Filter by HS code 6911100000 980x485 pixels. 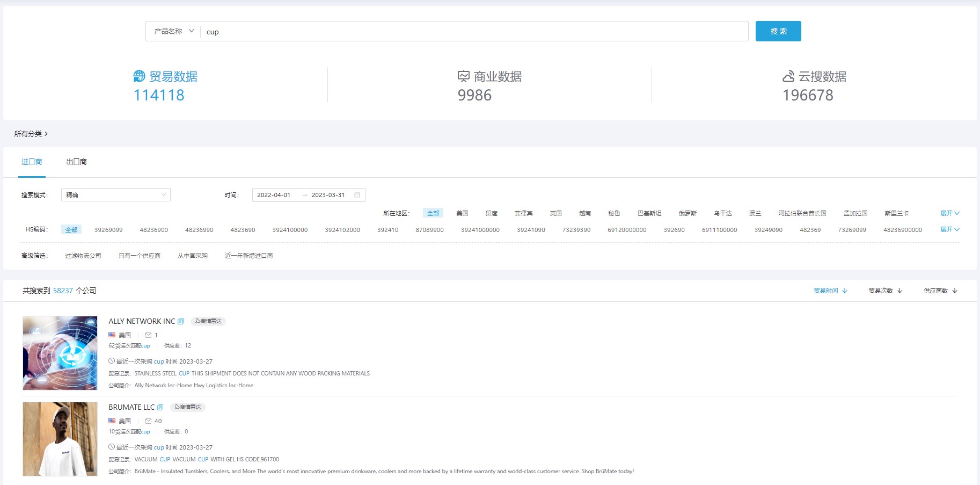[x=720, y=230]
